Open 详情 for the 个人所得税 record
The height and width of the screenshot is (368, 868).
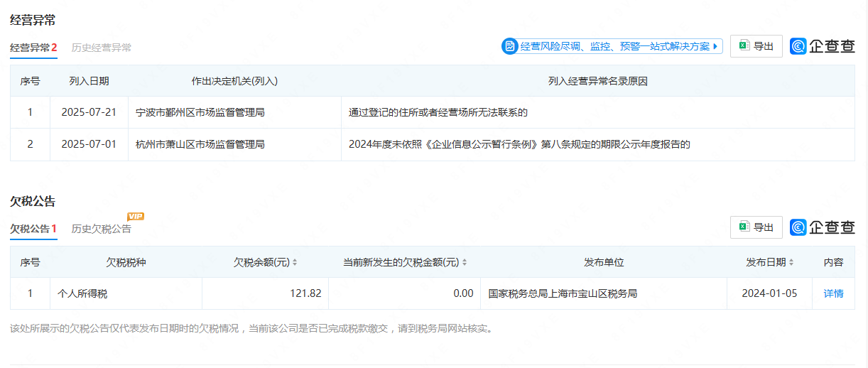coord(834,293)
